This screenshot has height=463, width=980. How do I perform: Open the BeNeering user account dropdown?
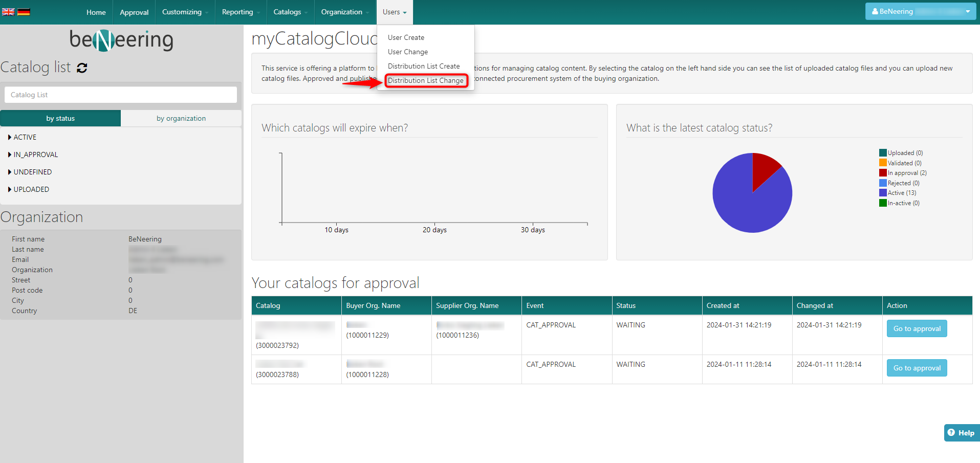click(920, 11)
